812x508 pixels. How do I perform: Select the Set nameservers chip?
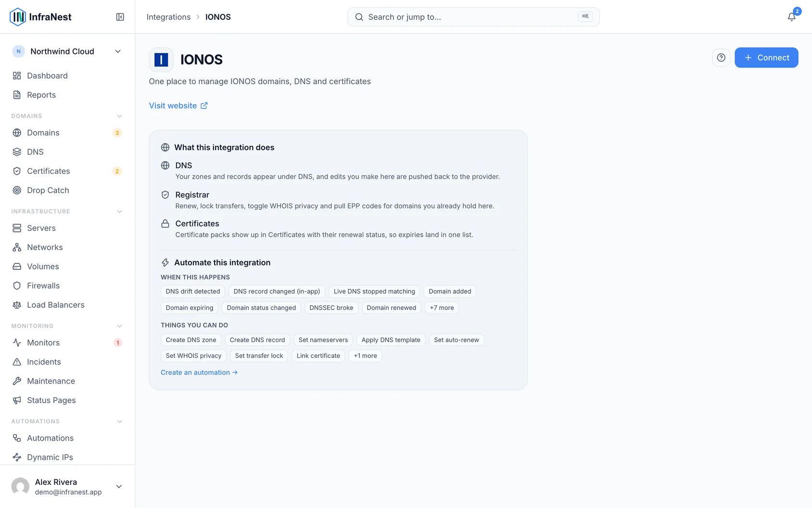tap(323, 340)
